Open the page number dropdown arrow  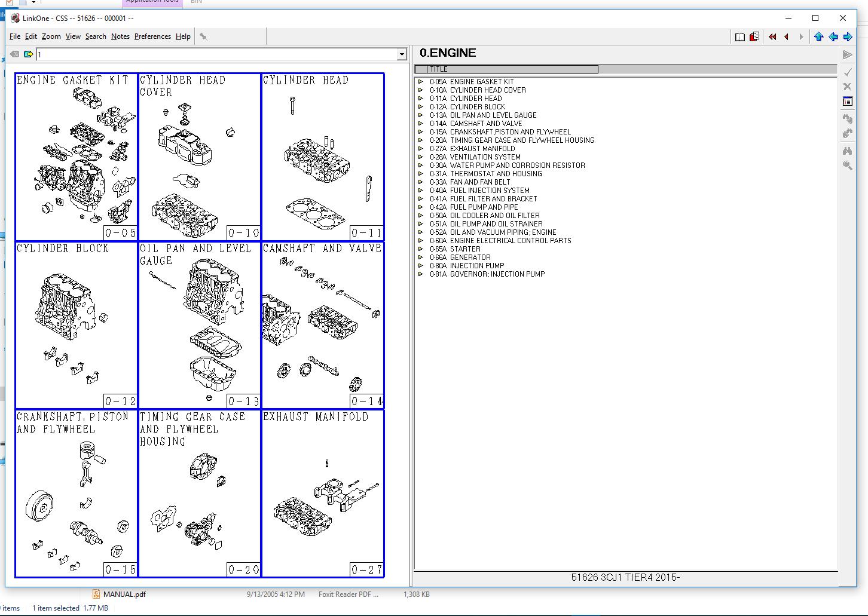click(x=402, y=54)
